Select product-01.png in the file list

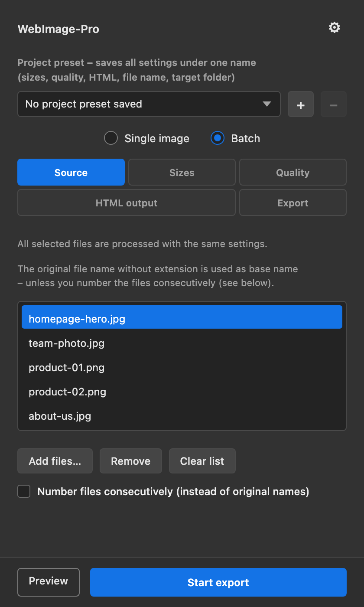[x=182, y=368]
